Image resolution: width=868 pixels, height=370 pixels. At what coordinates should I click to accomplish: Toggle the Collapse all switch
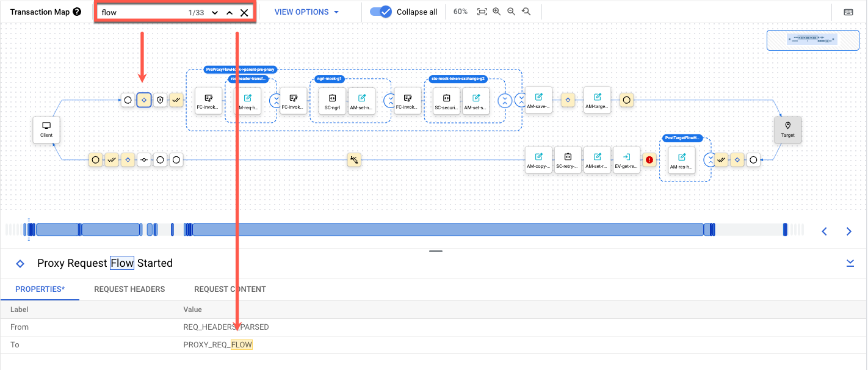382,12
